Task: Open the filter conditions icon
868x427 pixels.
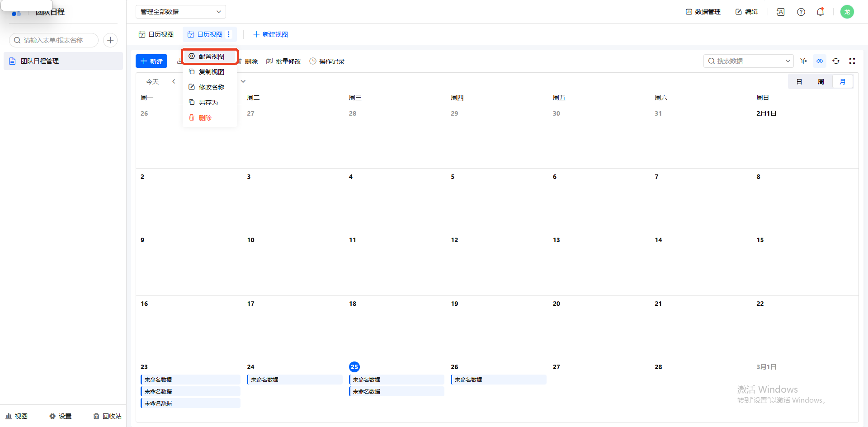Action: coord(803,61)
